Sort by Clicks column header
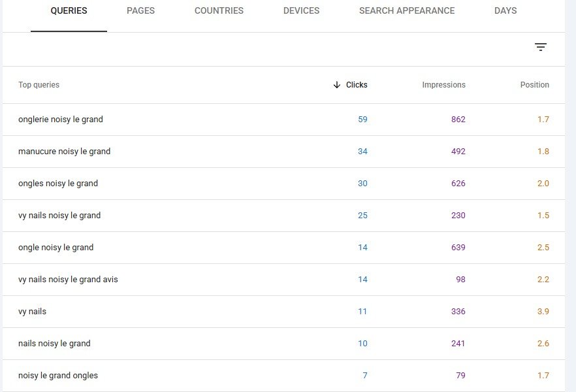 coord(357,85)
